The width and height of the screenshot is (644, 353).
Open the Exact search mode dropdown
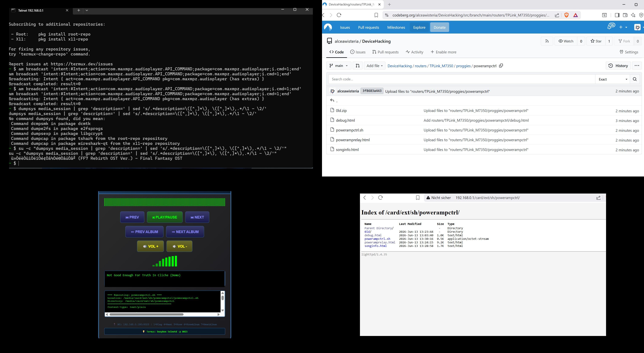(612, 79)
